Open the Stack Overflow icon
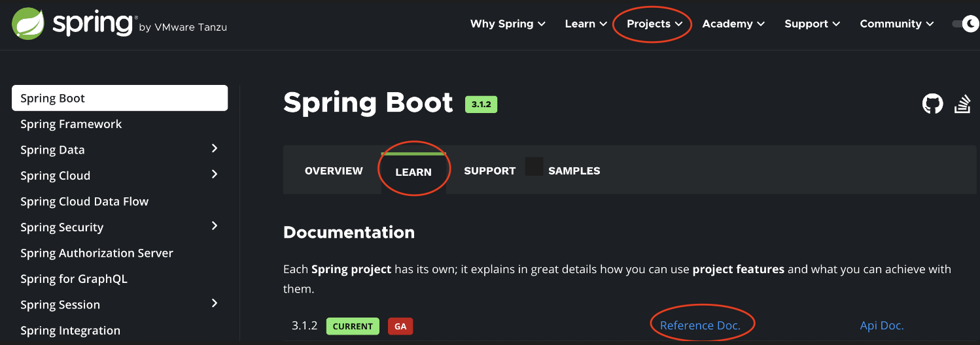Image resolution: width=980 pixels, height=345 pixels. [x=962, y=103]
